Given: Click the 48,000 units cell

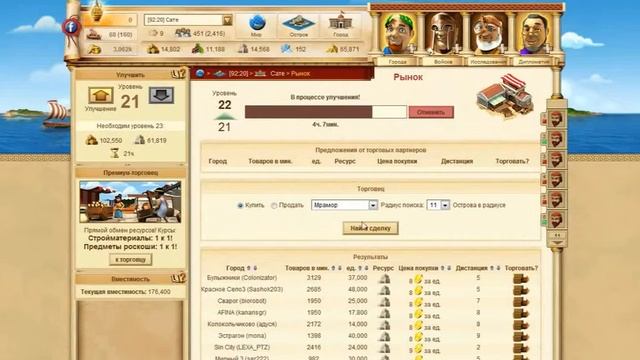Looking at the screenshot, I should [358, 289].
